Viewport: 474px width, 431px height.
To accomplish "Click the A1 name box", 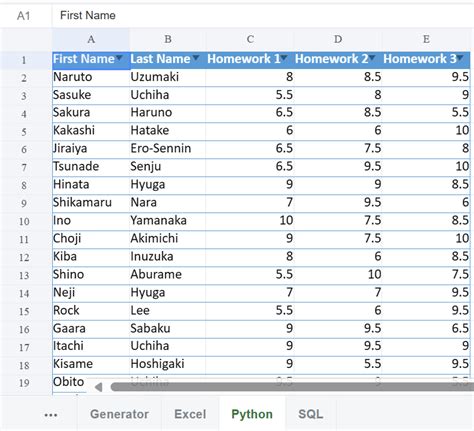I will pyautogui.click(x=24, y=15).
